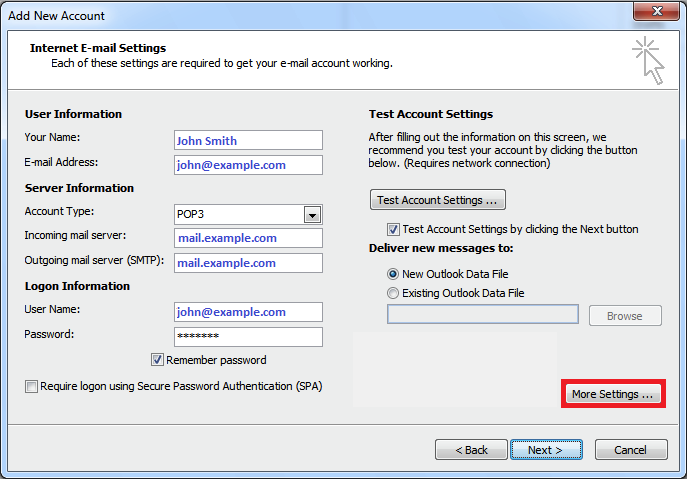Click the Browse button for data file
The image size is (687, 480).
coord(625,316)
